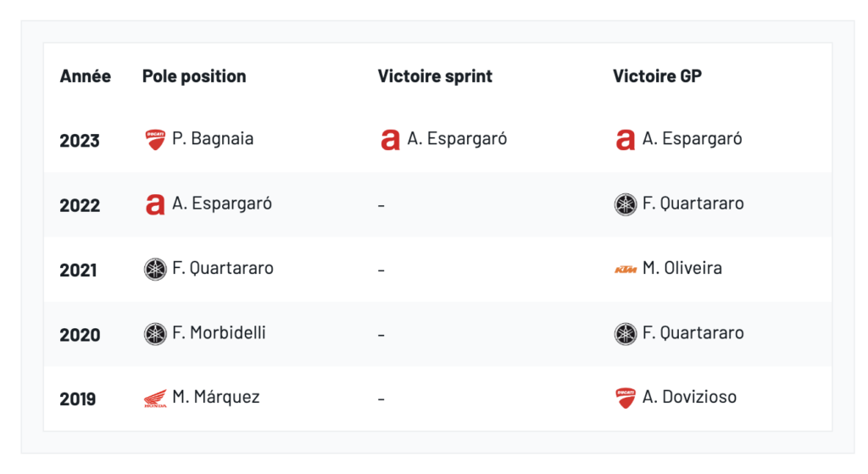Click the Victoire sprint column header
Screen dimensions: 868x474
(435, 76)
